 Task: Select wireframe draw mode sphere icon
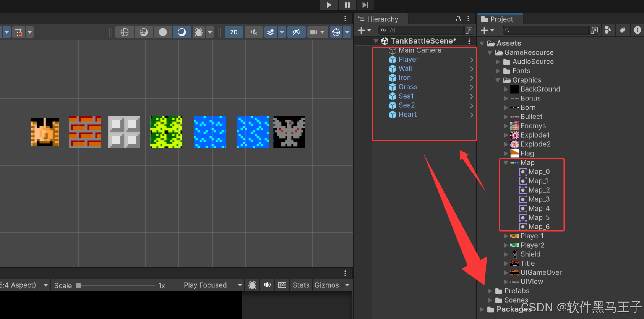click(125, 32)
